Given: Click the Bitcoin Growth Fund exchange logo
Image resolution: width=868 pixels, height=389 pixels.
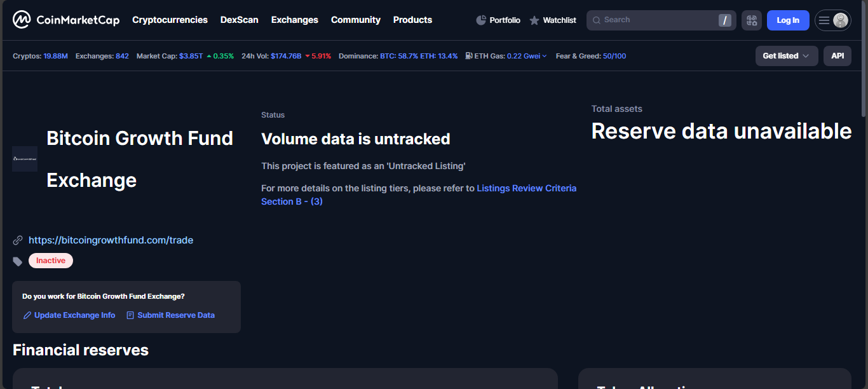Looking at the screenshot, I should click(x=25, y=159).
